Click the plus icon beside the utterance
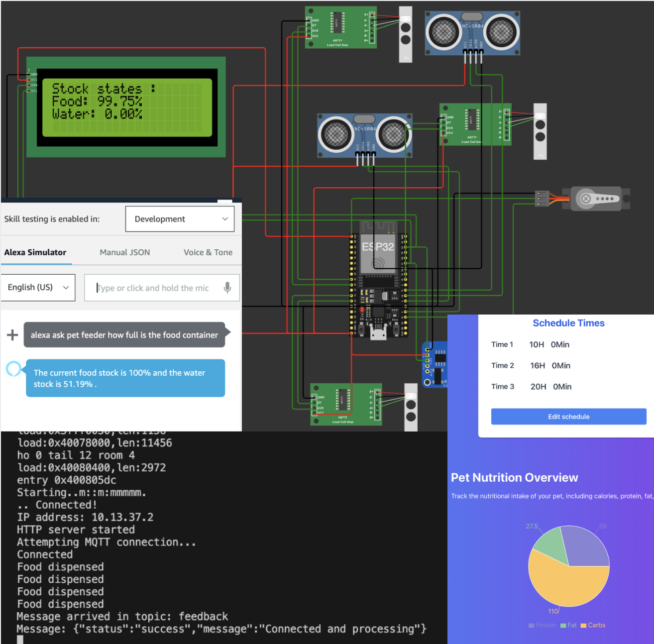The image size is (654, 644). pyautogui.click(x=12, y=335)
